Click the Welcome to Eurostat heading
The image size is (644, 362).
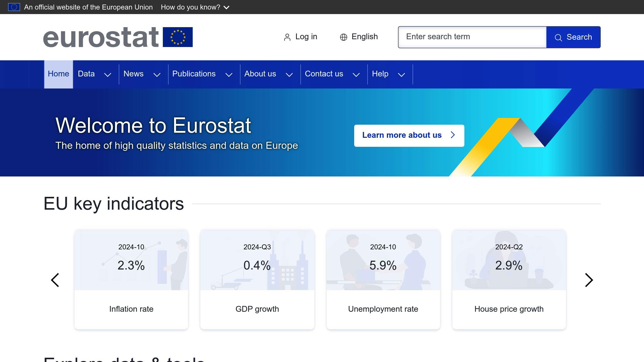(153, 125)
